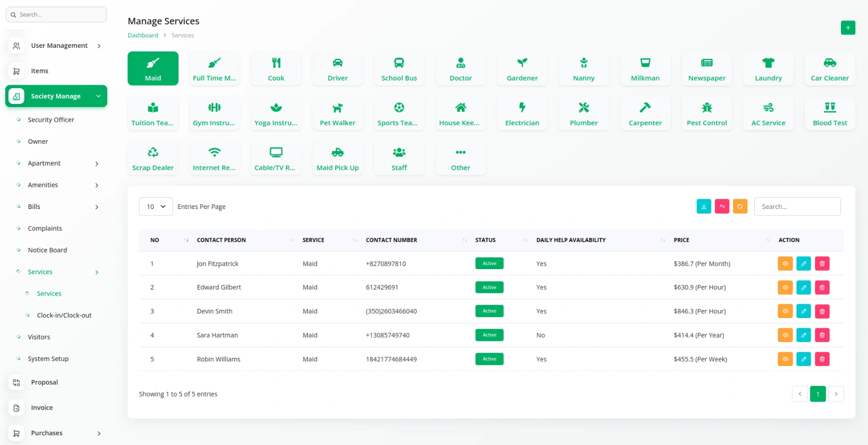This screenshot has width=868, height=445.
Task: Open Visitors in sidebar
Action: tap(39, 337)
